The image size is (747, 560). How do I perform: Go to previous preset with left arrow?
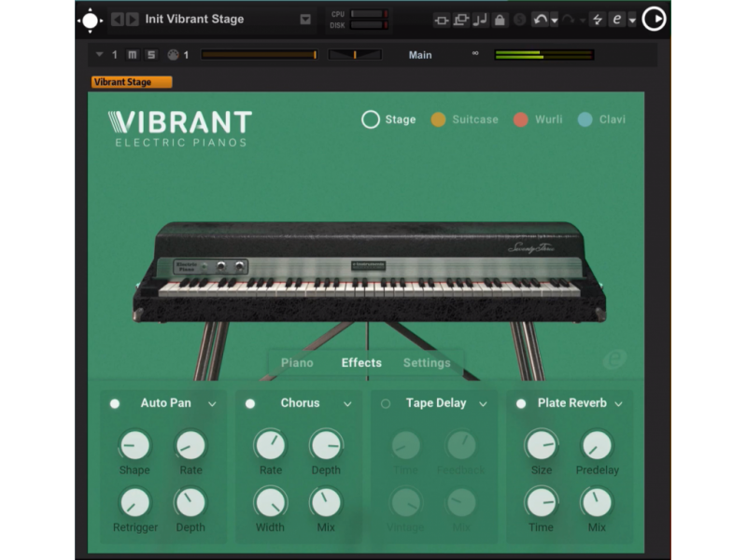click(118, 20)
